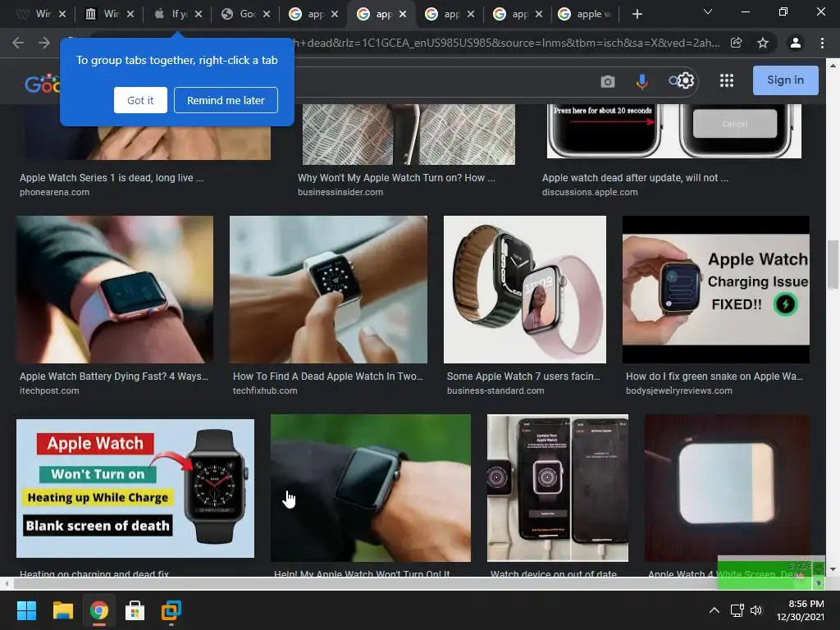Dismiss tab group tip with Got it
The height and width of the screenshot is (630, 840).
click(x=140, y=100)
